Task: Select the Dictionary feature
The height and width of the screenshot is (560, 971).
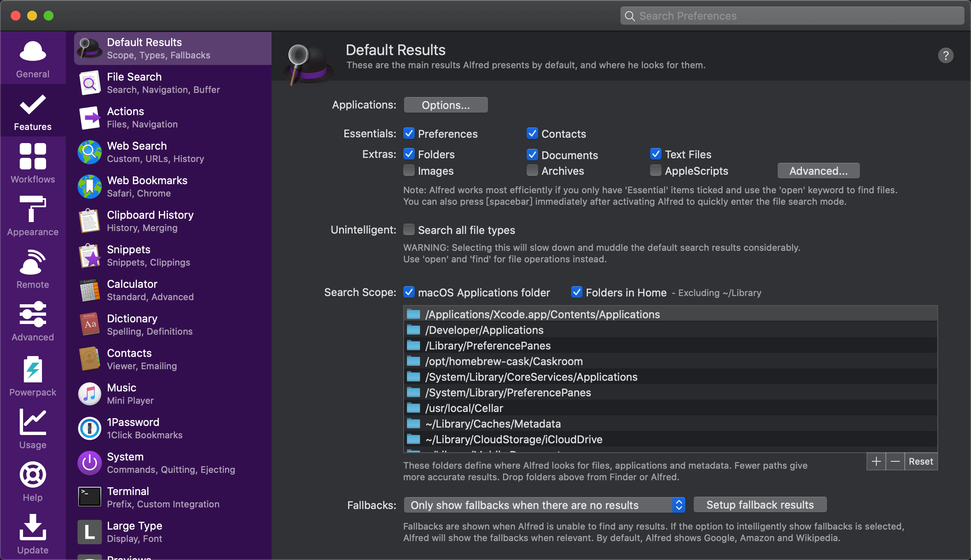Action: pyautogui.click(x=173, y=325)
